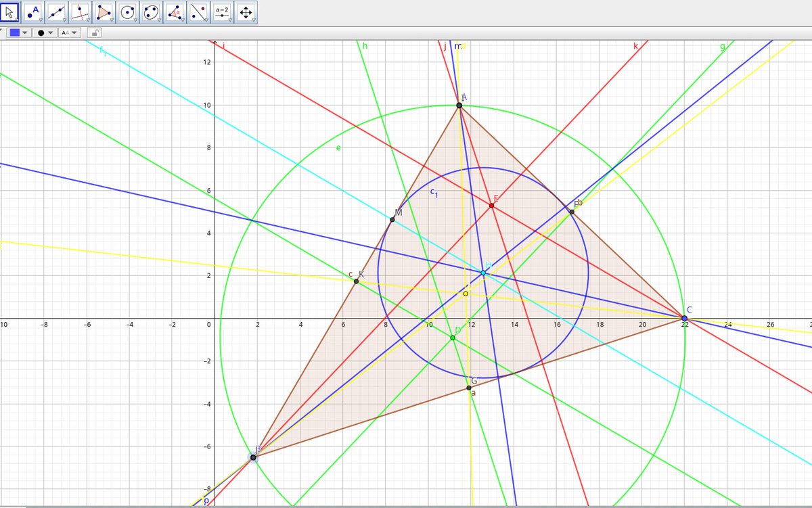Image resolution: width=812 pixels, height=508 pixels.
Task: Select point K on side AB
Action: [x=356, y=281]
